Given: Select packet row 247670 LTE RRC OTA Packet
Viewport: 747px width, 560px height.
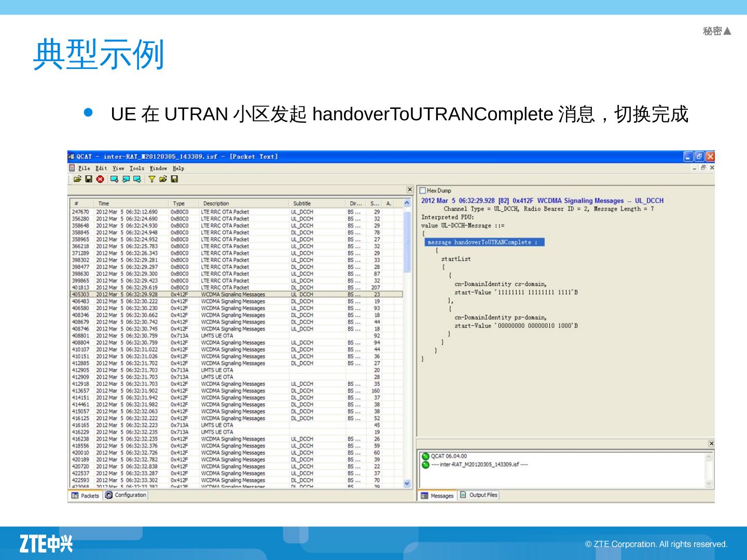Looking at the screenshot, I should [236, 212].
